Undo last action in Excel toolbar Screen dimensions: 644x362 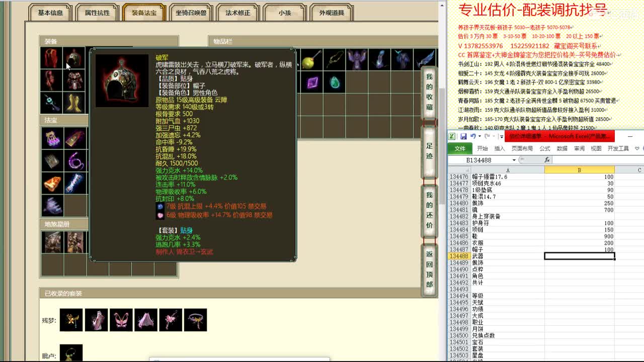click(473, 136)
